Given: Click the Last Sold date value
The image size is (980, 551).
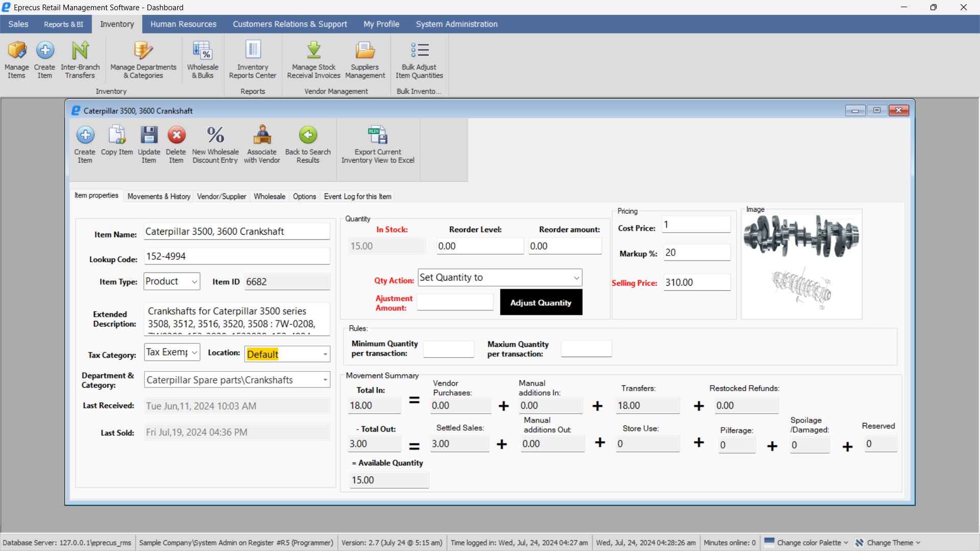Looking at the screenshot, I should pyautogui.click(x=237, y=432).
